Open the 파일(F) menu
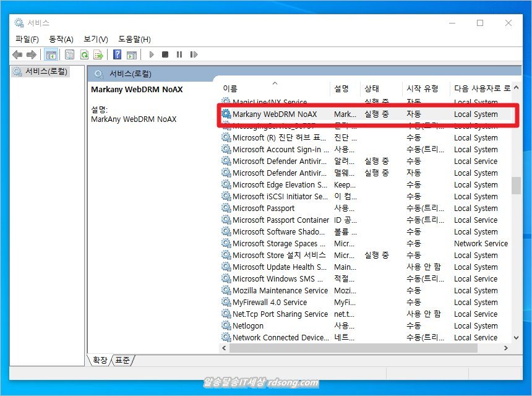Screen dimensions: 532x396 tap(27, 39)
